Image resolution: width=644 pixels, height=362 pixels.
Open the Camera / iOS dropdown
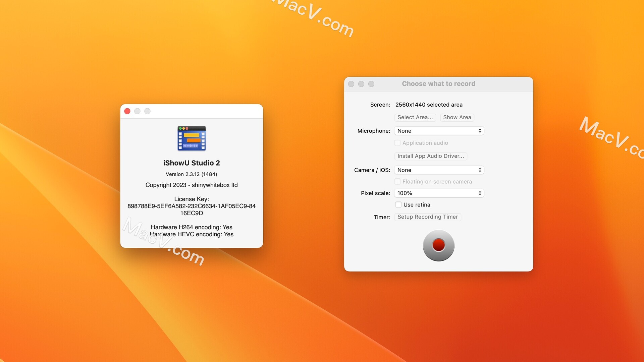(439, 170)
